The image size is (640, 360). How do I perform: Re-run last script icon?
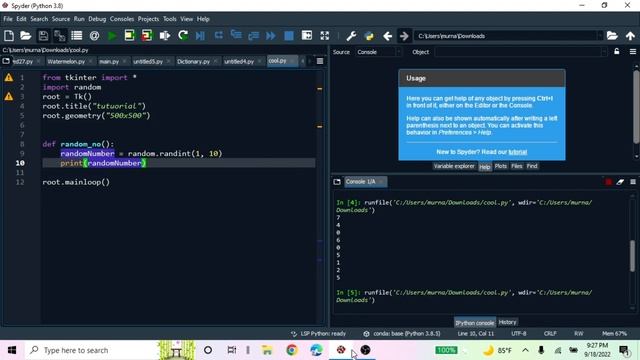coord(183,36)
